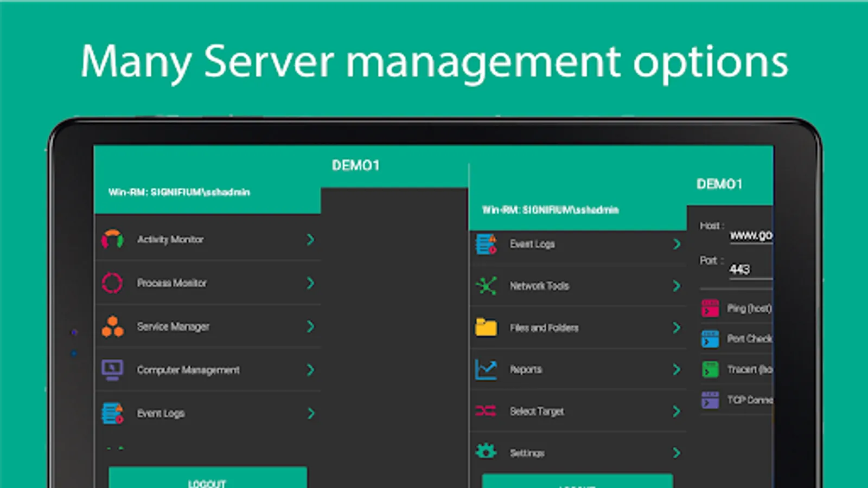This screenshot has width=868, height=488.
Task: Click the Port field showing 443
Action: [751, 269]
